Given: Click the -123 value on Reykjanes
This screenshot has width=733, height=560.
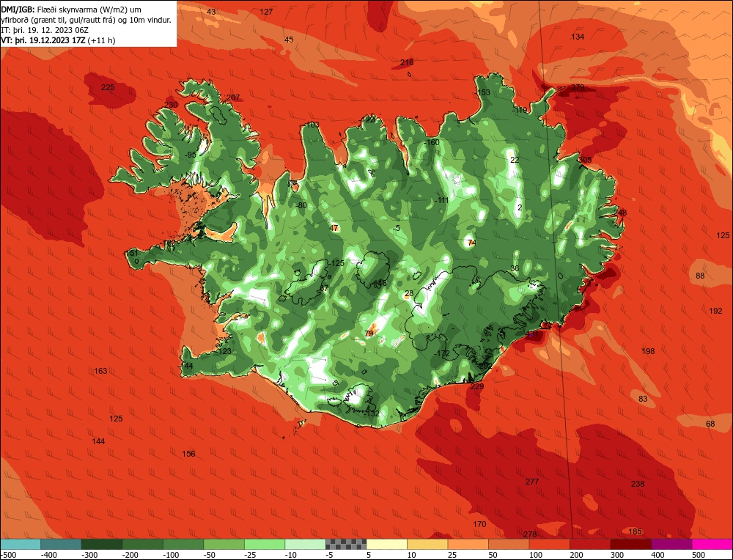Looking at the screenshot, I should [x=224, y=351].
